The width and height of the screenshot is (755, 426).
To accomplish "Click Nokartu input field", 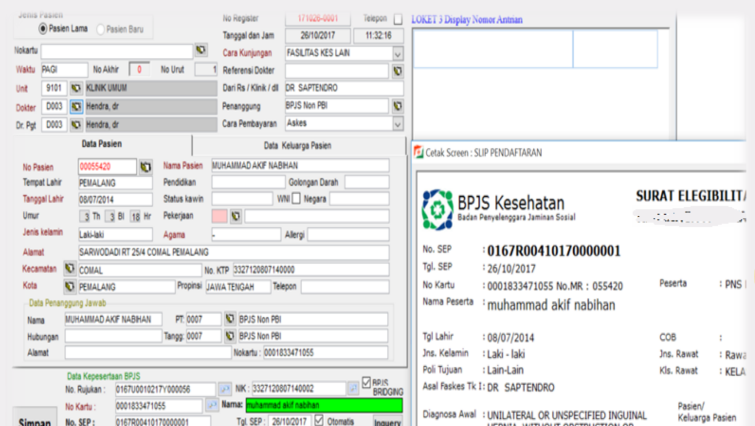I will coord(117,51).
